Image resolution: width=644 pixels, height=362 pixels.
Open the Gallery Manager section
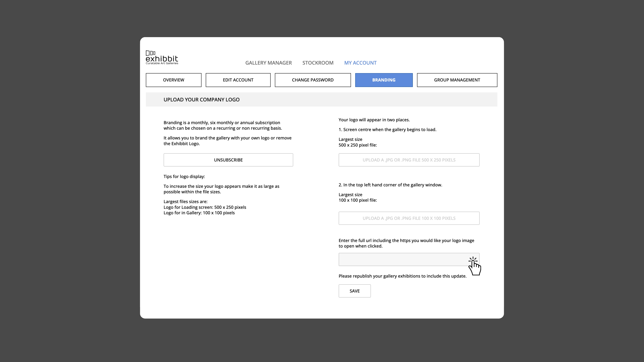(x=269, y=63)
